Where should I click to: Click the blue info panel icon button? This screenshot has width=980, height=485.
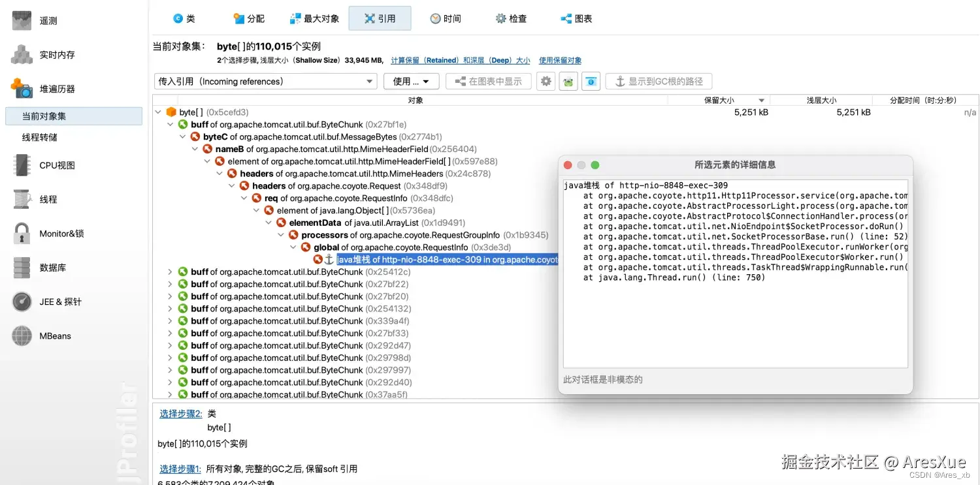591,82
